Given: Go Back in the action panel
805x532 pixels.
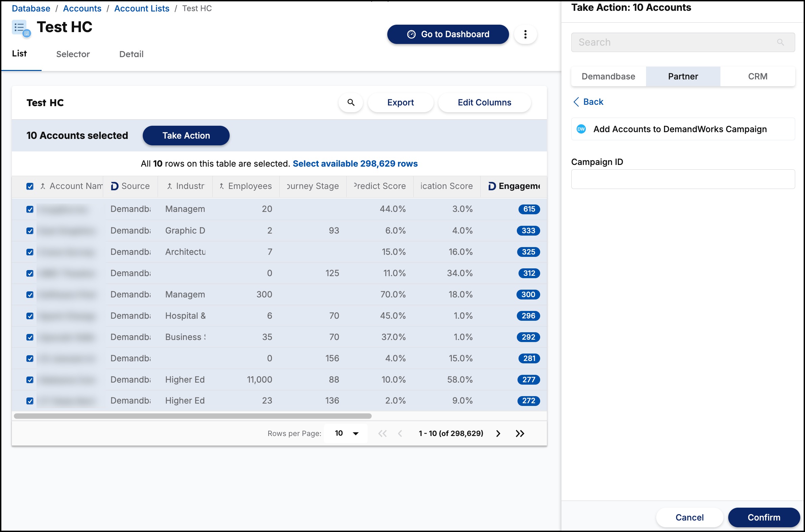Looking at the screenshot, I should (x=588, y=102).
